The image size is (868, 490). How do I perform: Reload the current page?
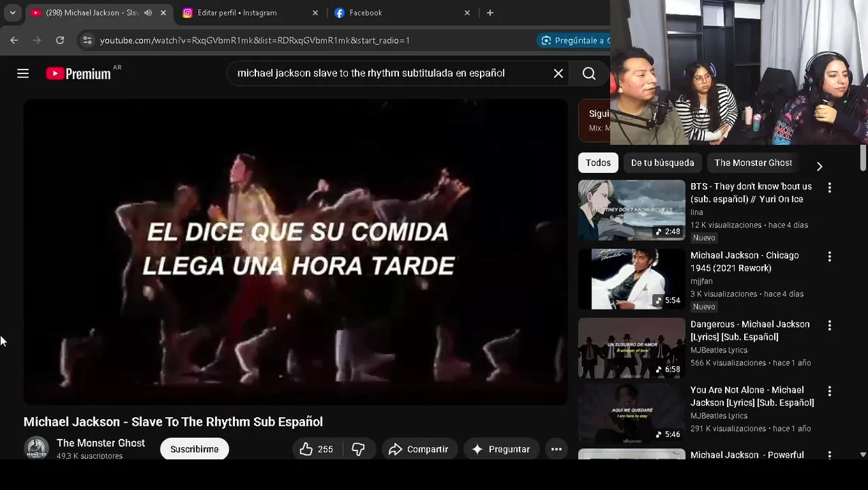(60, 40)
